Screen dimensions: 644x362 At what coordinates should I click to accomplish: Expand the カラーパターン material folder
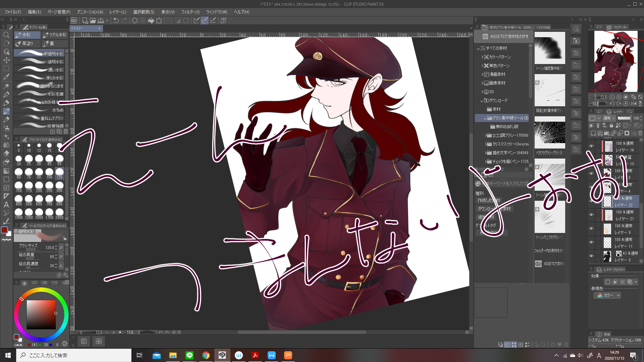483,57
